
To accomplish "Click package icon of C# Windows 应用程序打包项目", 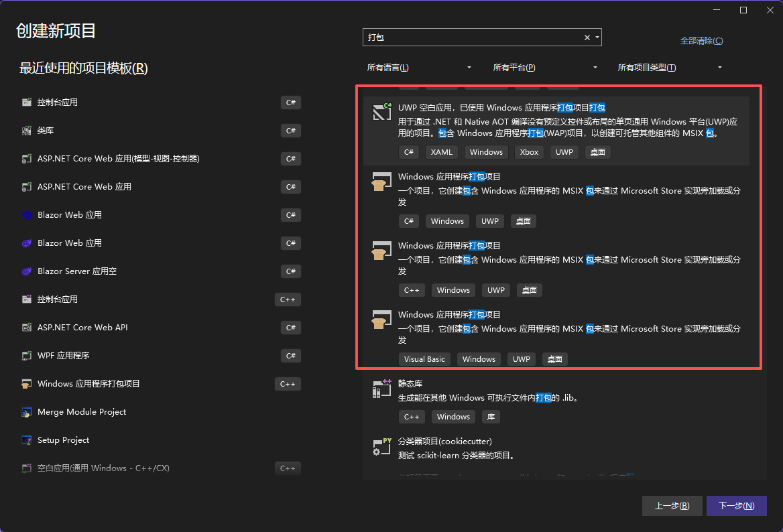I will coord(382,181).
